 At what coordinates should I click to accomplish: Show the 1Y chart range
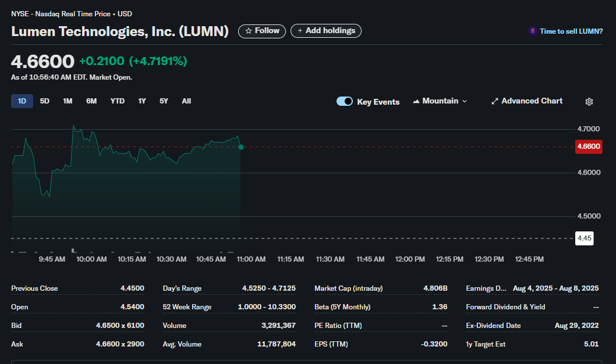[x=142, y=101]
